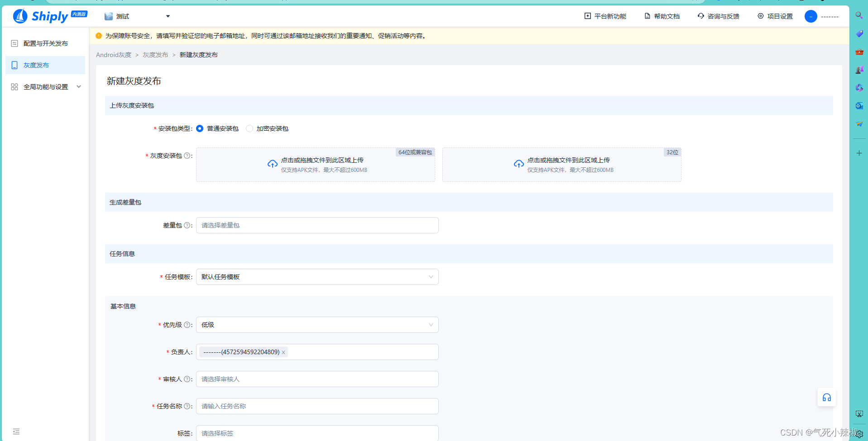Click the user avatar circle top right
868x441 pixels.
[x=811, y=16]
